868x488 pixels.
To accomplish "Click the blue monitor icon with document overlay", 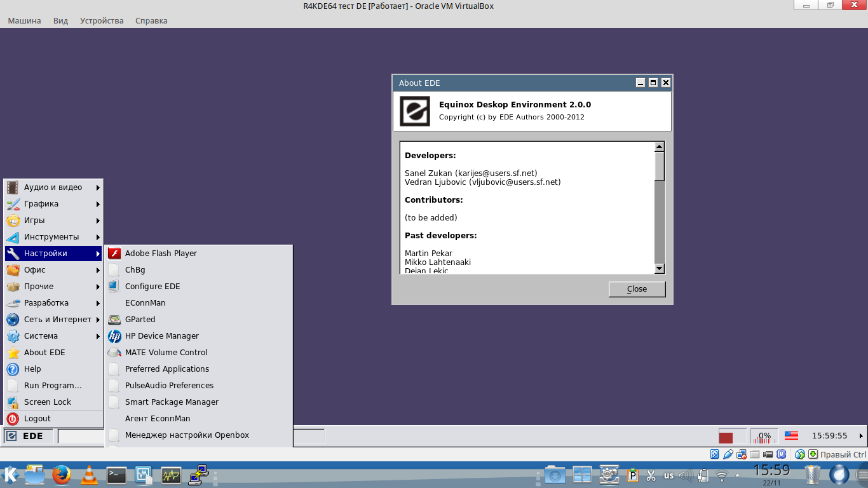I will 144,475.
